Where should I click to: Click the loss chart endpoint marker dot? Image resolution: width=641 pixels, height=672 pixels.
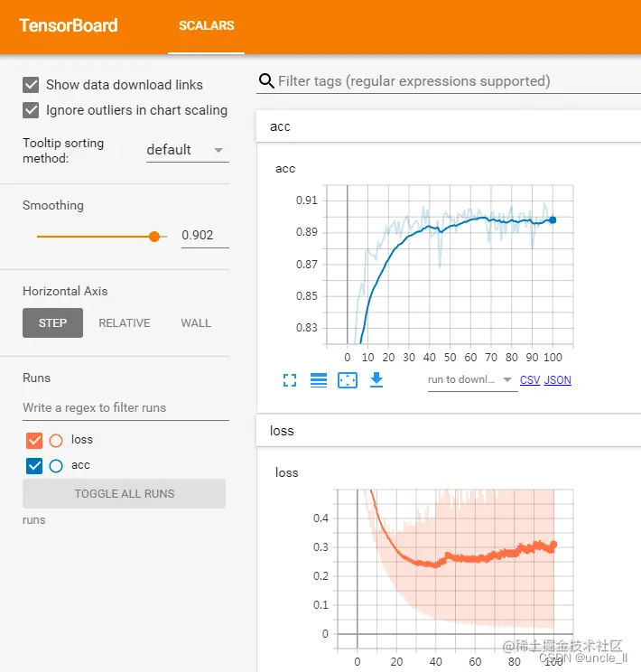pyautogui.click(x=553, y=545)
